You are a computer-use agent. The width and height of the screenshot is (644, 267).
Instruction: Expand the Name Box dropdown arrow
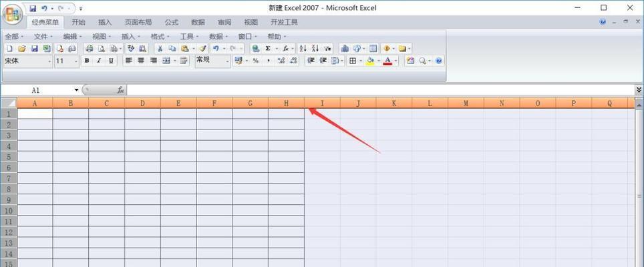(x=76, y=90)
